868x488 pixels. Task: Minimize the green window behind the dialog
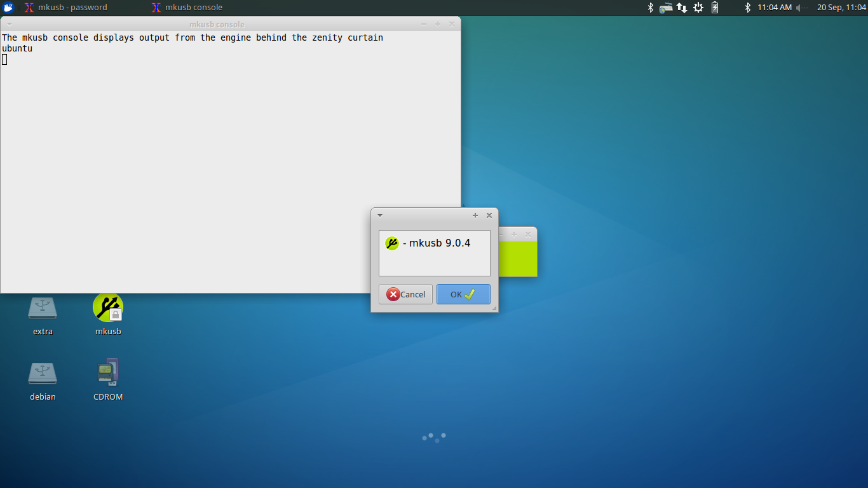point(501,234)
